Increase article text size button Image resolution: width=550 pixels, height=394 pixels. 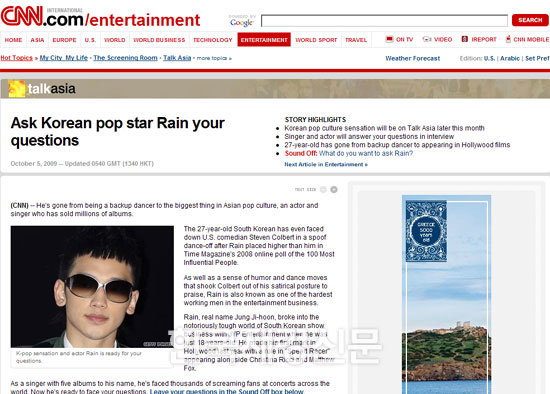point(334,189)
